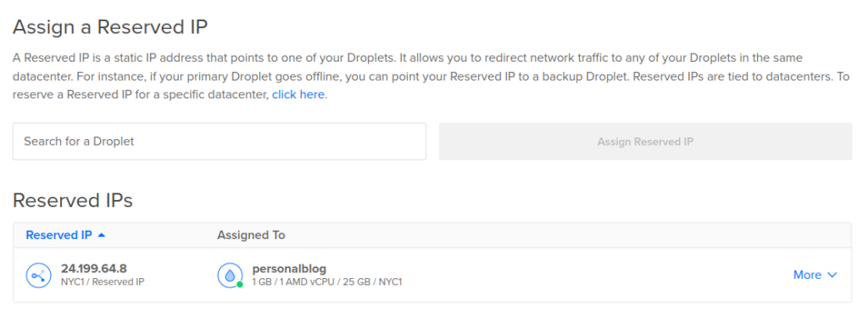
Task: Click the ascending sort arrow icon
Action: pyautogui.click(x=101, y=235)
